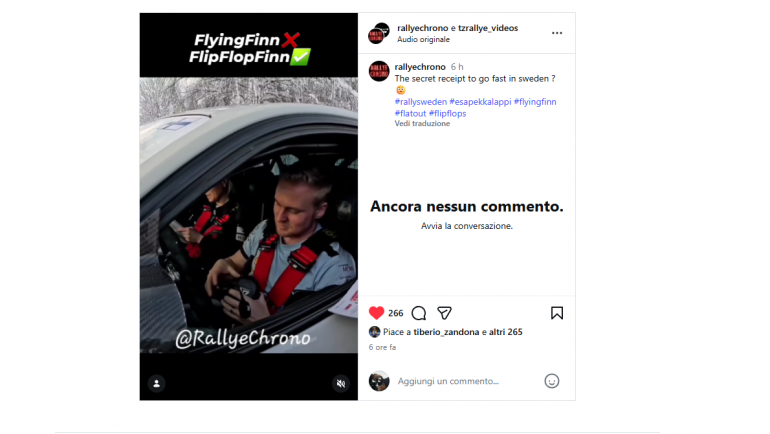Save the post with the bookmark icon
Image resolution: width=770 pixels, height=434 pixels.
coord(557,313)
